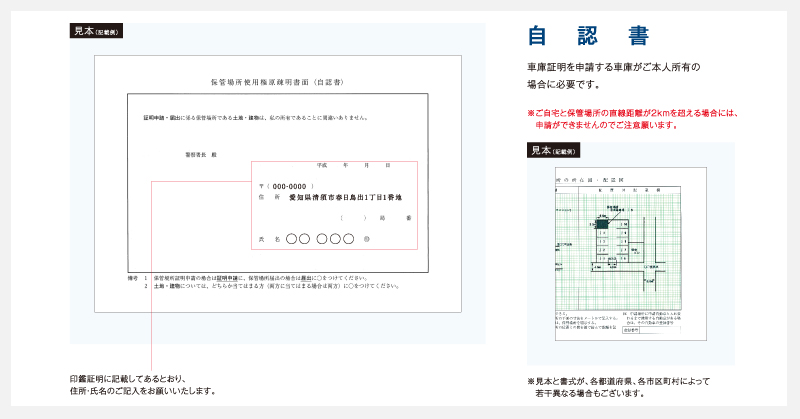800x419 pixels.
Task: Open the parking layout map sample thumbnail
Action: point(631,254)
